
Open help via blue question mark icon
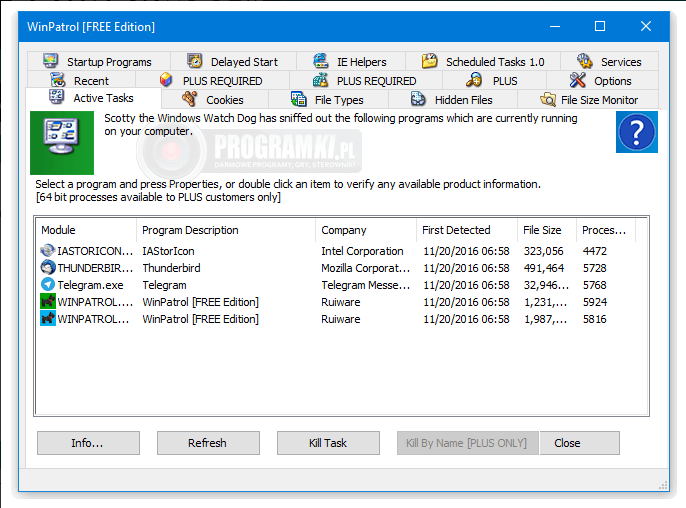[637, 132]
